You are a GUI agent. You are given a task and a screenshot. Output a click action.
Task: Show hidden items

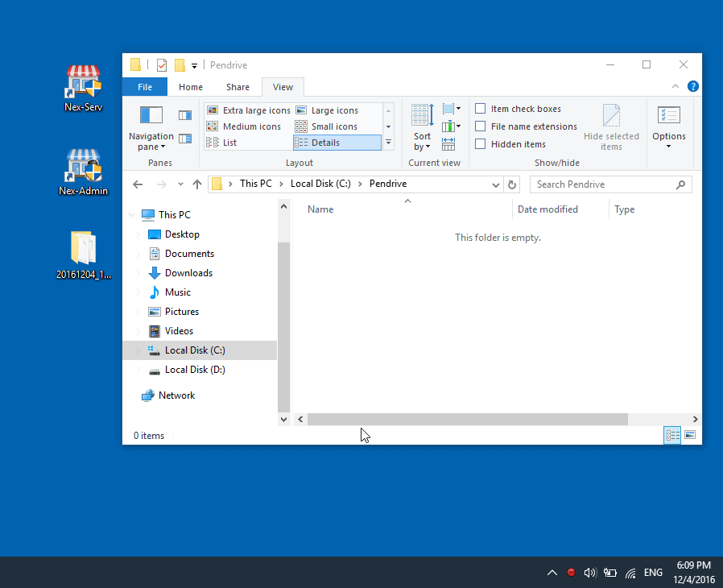click(x=481, y=143)
